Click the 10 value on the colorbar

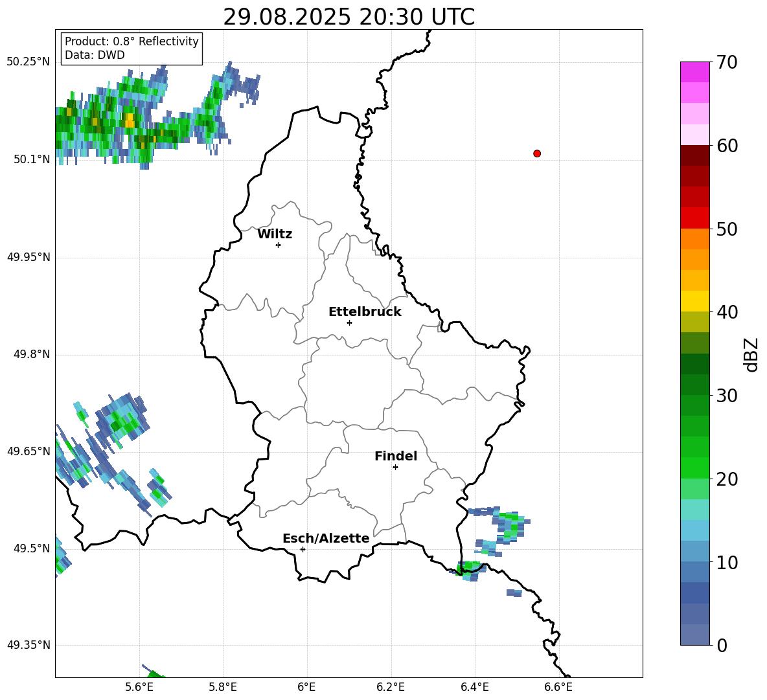[x=727, y=562]
